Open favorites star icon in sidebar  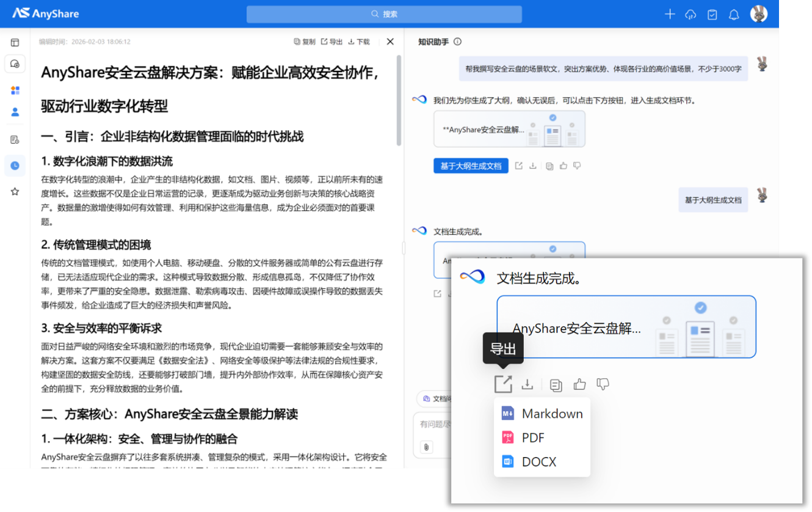(x=15, y=192)
